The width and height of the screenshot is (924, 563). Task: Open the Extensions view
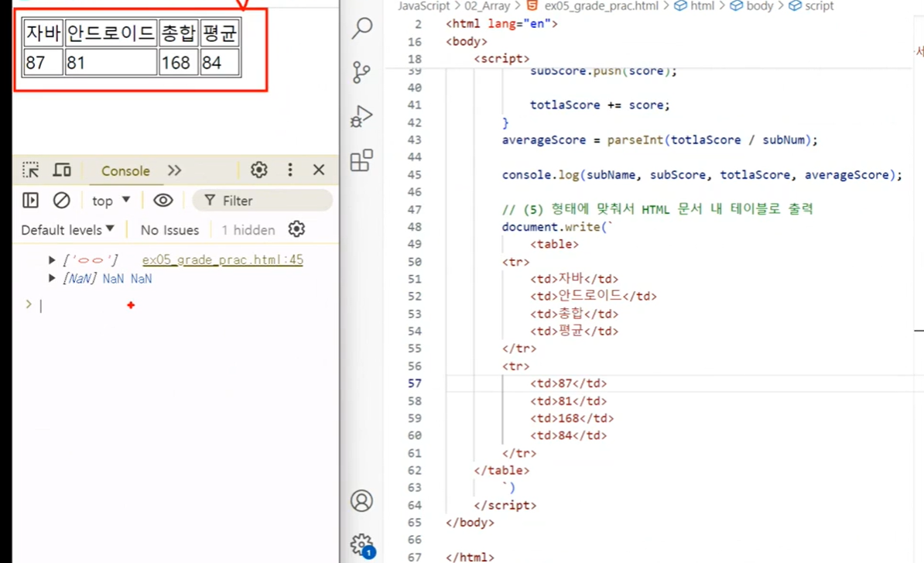click(361, 160)
